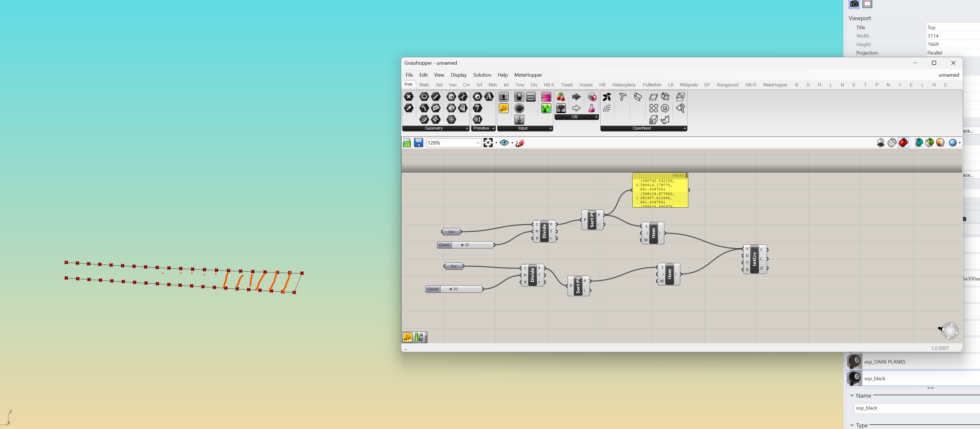Collapse the Name section in properties
The height and width of the screenshot is (429, 980).
[852, 395]
